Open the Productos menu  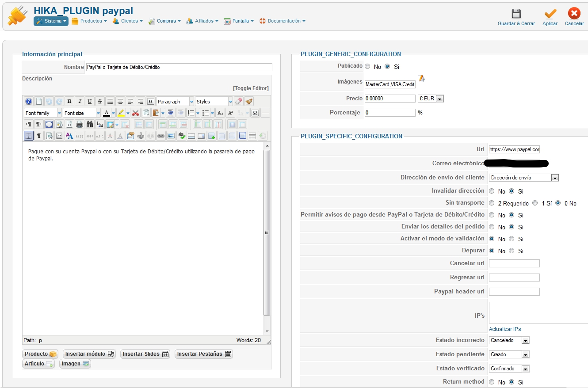pos(89,21)
